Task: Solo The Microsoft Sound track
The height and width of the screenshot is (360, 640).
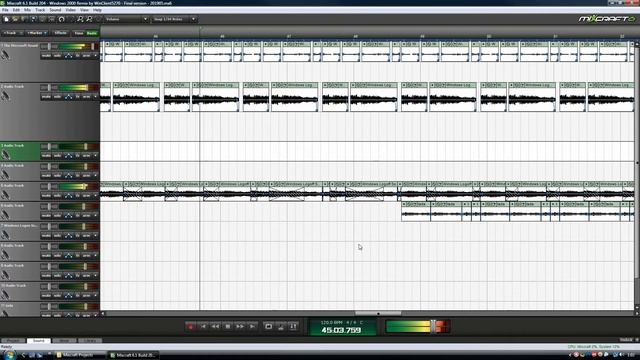Action: pyautogui.click(x=58, y=56)
